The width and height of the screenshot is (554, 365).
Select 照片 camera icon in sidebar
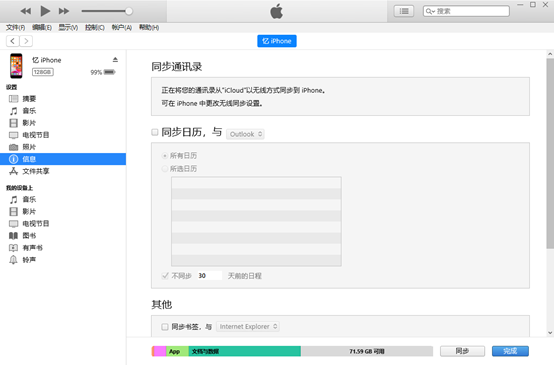point(13,147)
